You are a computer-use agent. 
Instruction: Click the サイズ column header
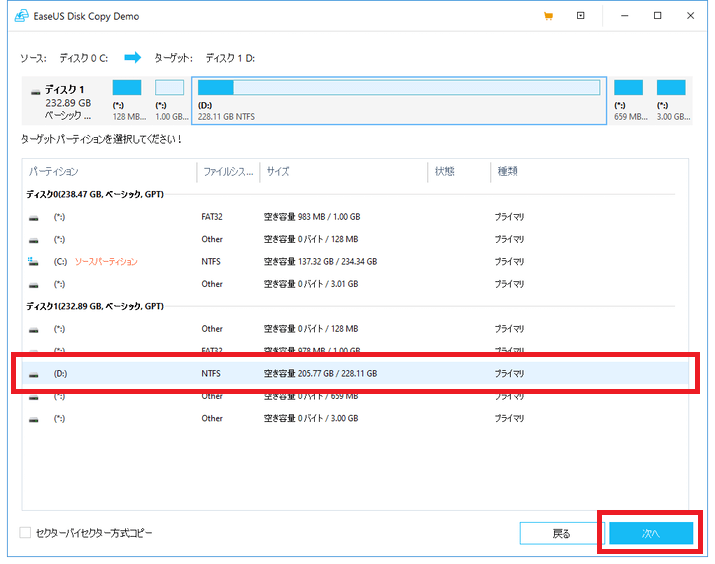(278, 172)
